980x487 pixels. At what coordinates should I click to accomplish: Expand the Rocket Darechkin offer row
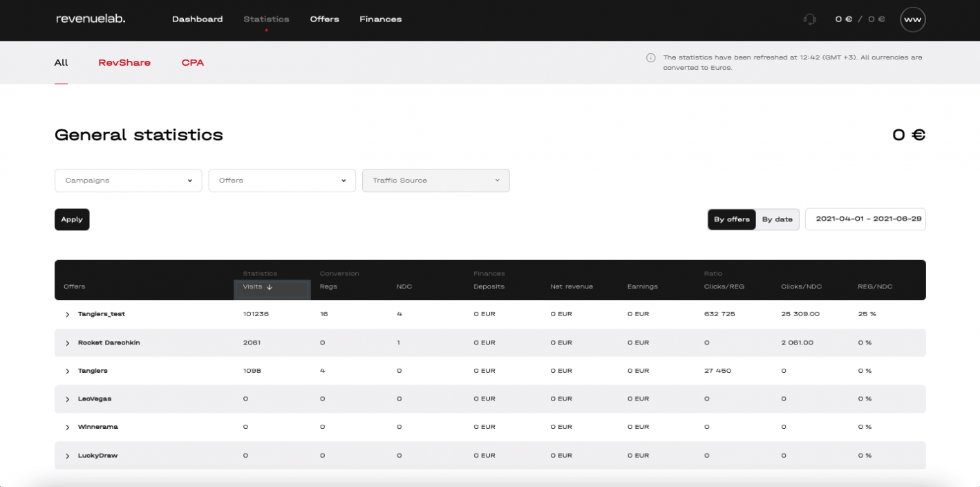click(x=67, y=343)
